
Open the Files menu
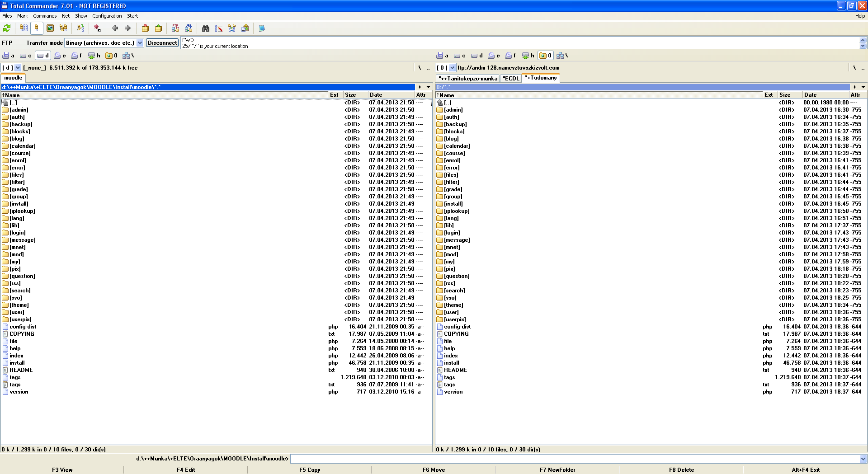pyautogui.click(x=7, y=16)
